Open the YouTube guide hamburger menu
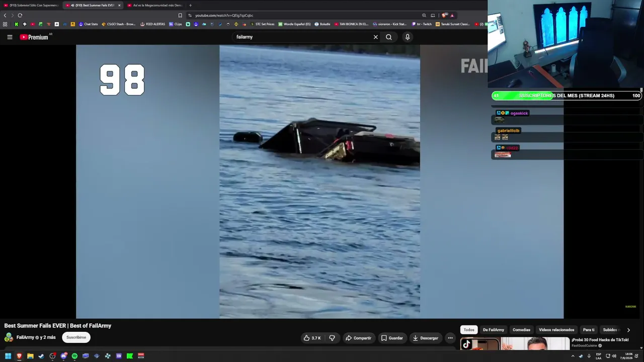 (10, 37)
